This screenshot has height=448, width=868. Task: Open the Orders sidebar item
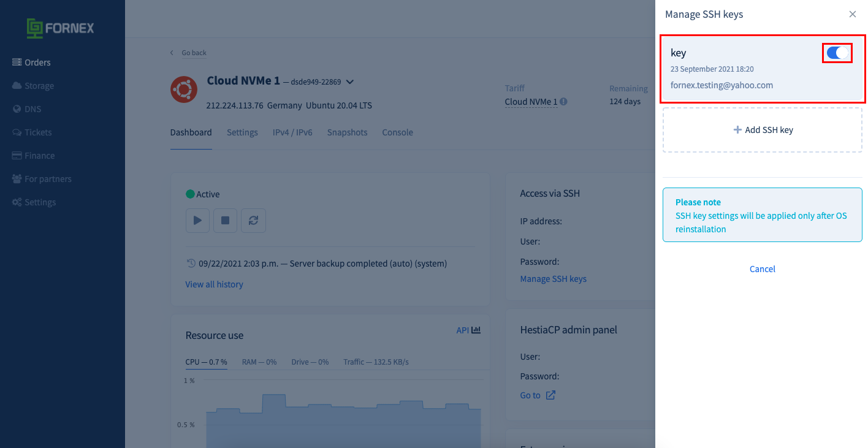coord(31,63)
